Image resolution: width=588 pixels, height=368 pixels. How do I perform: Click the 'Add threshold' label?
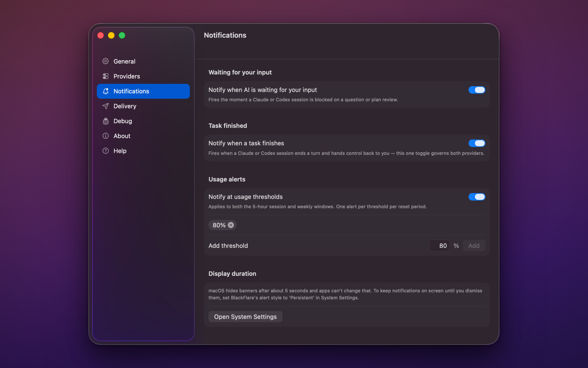(228, 246)
